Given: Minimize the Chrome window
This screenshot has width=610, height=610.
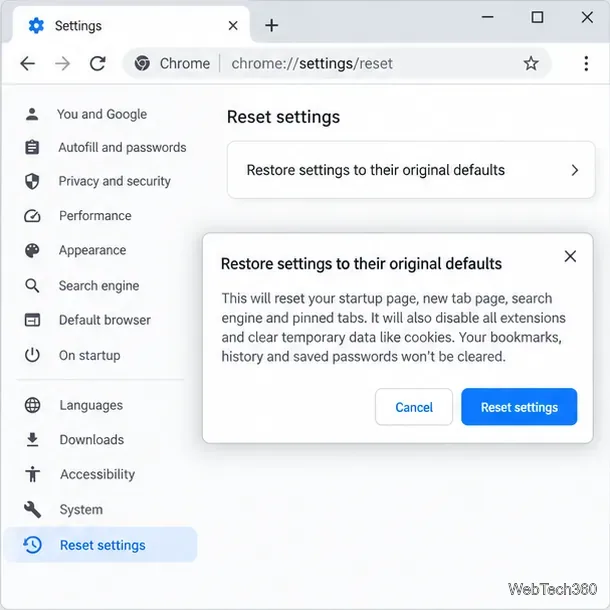Looking at the screenshot, I should click(487, 17).
